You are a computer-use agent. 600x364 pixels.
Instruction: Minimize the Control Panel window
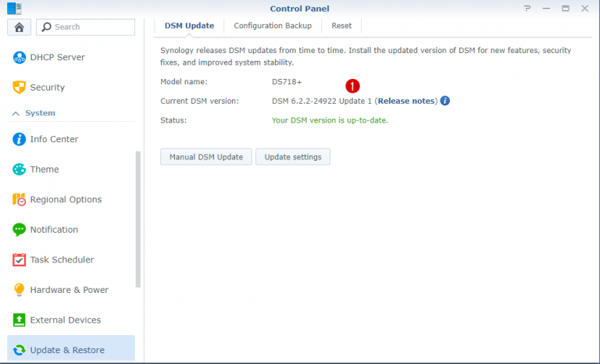point(546,8)
